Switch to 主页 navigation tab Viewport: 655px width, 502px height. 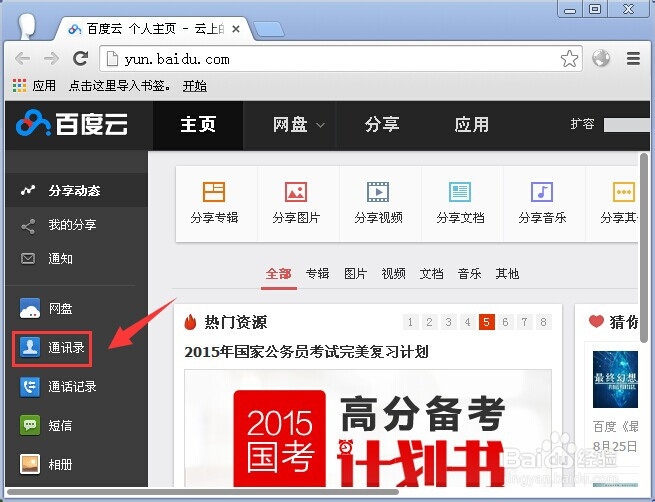click(198, 125)
